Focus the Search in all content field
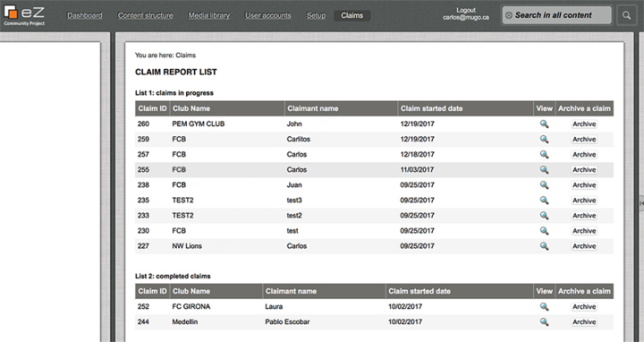Viewport: 644px width, 342px height. [x=557, y=15]
